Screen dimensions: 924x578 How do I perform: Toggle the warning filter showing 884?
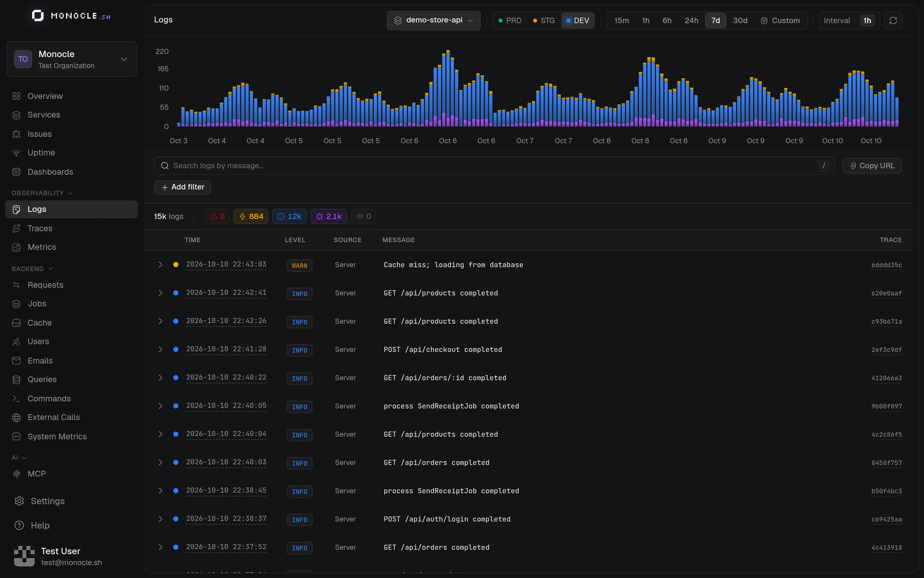pyautogui.click(x=251, y=217)
